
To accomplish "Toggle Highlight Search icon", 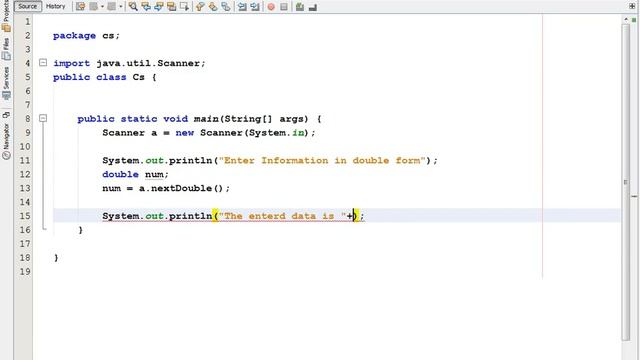I will click(x=171, y=7).
